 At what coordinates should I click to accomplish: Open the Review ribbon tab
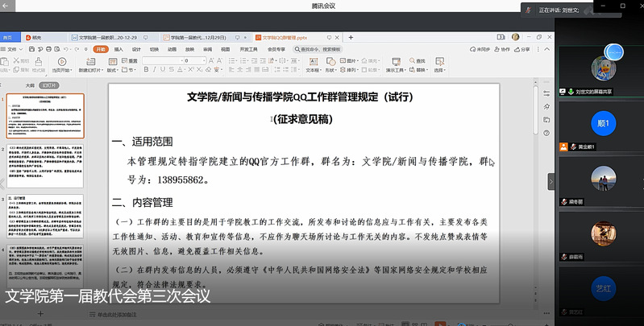(x=208, y=49)
